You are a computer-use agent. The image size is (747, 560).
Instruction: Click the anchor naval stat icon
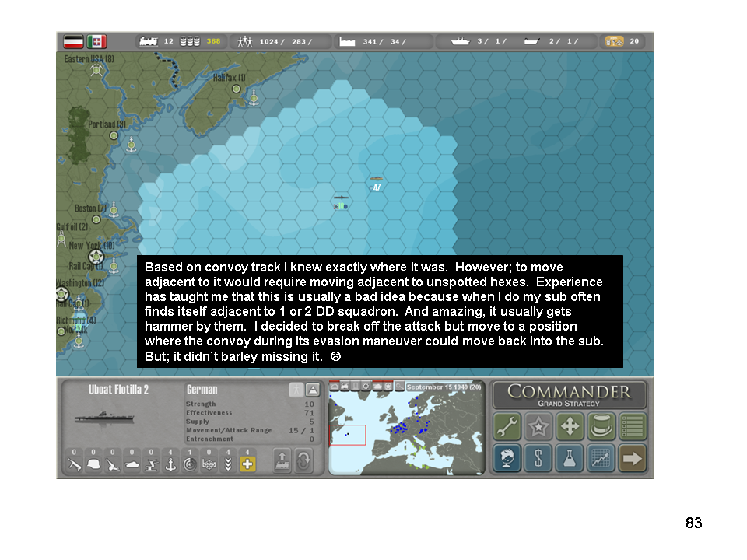170,464
